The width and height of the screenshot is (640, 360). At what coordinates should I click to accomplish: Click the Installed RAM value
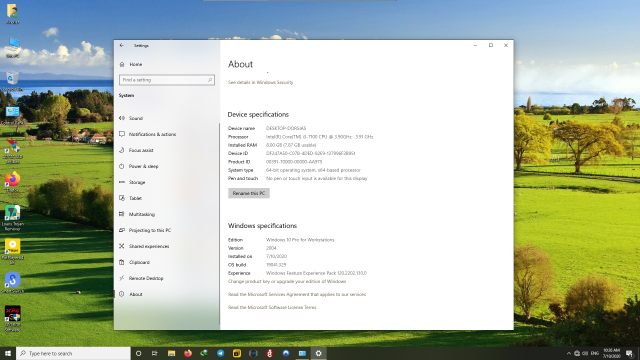click(x=291, y=145)
